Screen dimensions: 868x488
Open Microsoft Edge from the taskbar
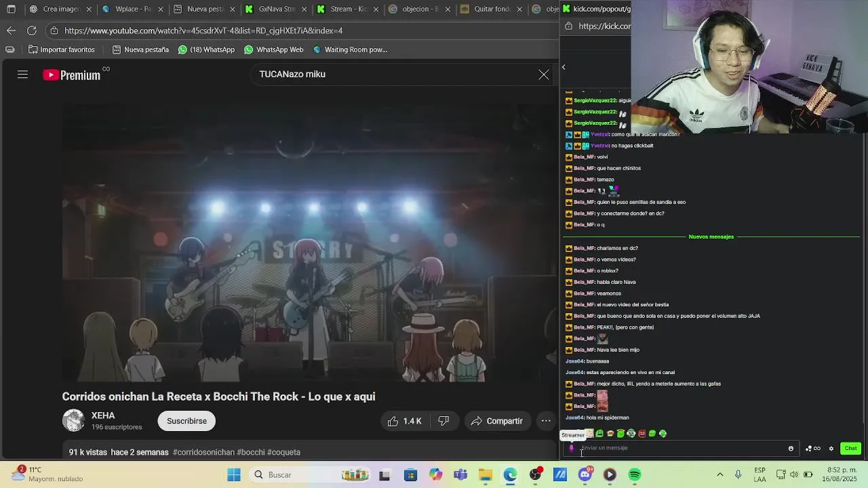tap(510, 475)
